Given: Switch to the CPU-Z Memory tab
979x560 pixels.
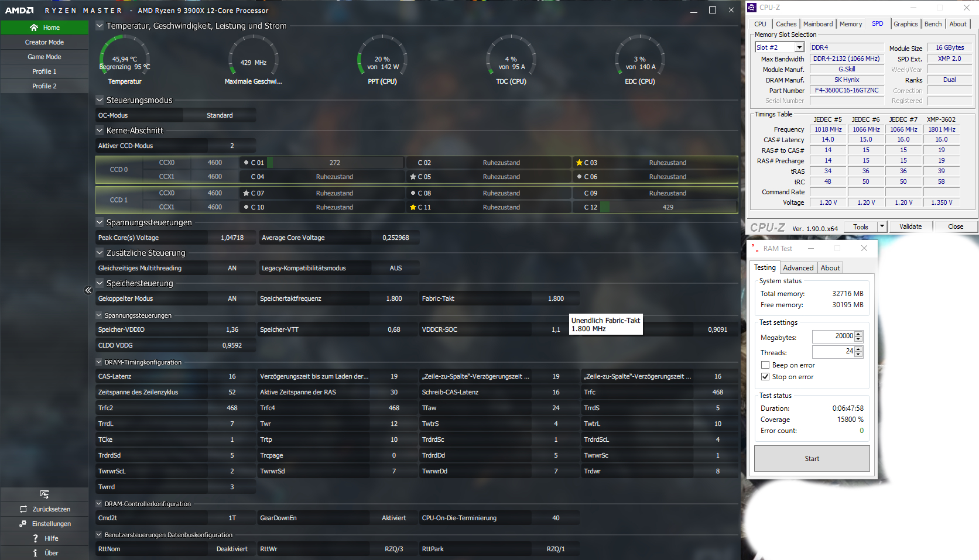Looking at the screenshot, I should [x=850, y=24].
